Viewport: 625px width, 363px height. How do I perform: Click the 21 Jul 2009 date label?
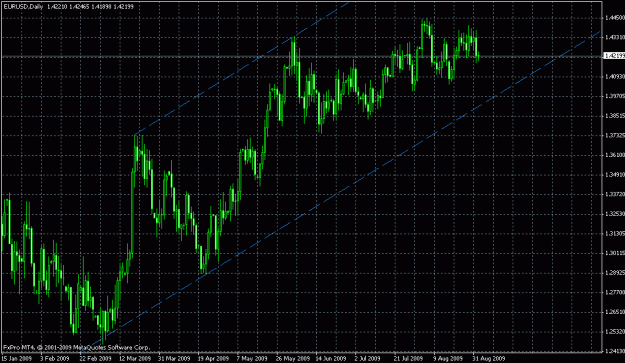pos(408,359)
